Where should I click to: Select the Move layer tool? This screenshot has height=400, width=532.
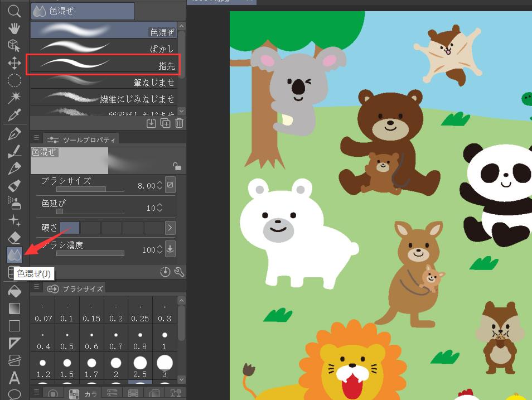(14, 63)
